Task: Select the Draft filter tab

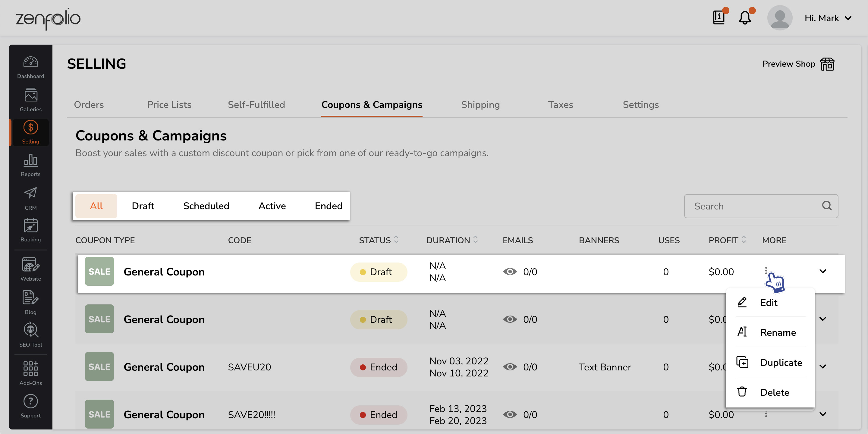Action: (143, 206)
